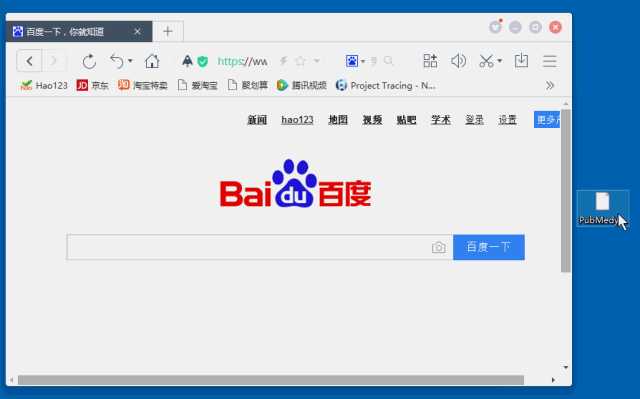Image resolution: width=640 pixels, height=399 pixels.
Task: Click the green security shield icon
Action: 202,62
